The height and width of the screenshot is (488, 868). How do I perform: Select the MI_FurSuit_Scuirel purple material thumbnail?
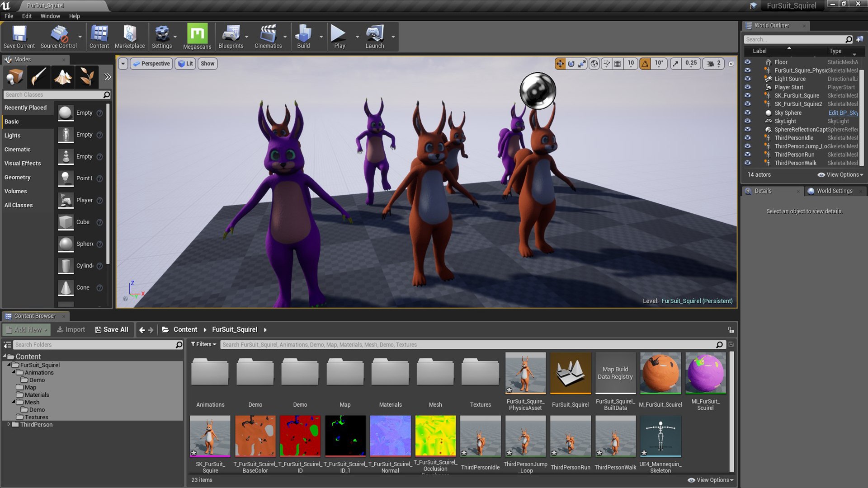point(705,373)
